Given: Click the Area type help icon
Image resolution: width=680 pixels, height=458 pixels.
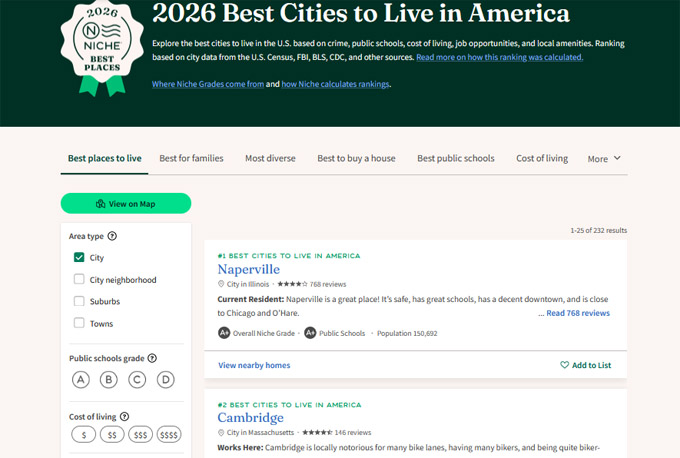Looking at the screenshot, I should pos(112,237).
